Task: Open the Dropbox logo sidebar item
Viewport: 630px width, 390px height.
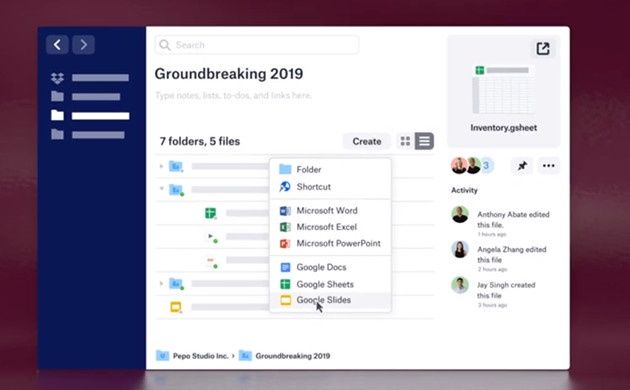Action: point(57,78)
